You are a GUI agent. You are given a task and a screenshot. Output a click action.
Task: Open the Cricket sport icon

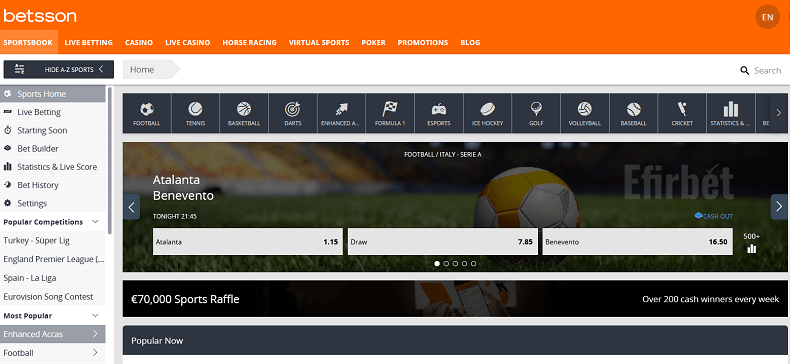[x=682, y=113]
